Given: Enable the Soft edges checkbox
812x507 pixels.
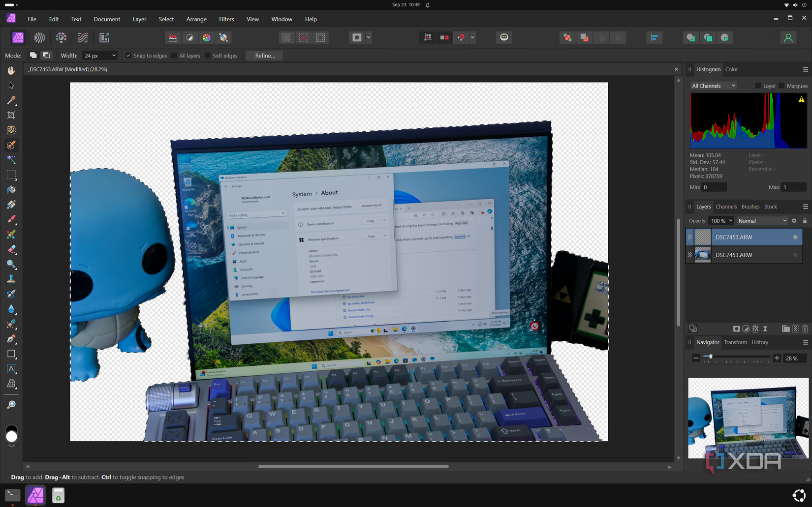Looking at the screenshot, I should coord(207,56).
